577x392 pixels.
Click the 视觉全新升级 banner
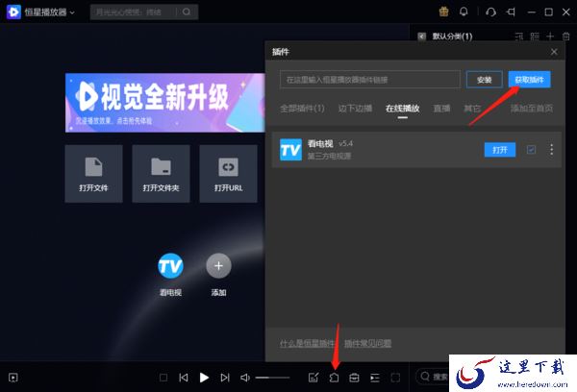pyautogui.click(x=164, y=103)
